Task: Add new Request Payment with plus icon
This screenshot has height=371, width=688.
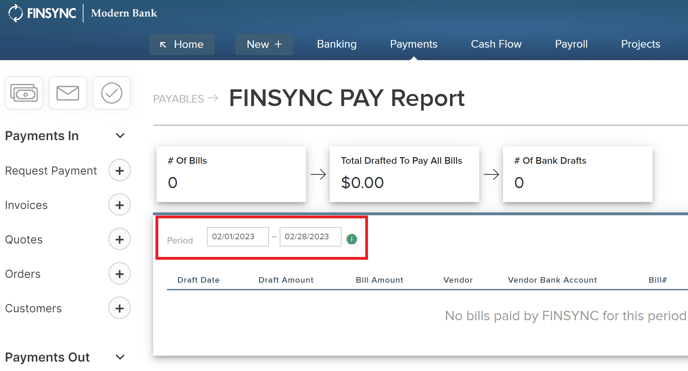Action: 119,171
